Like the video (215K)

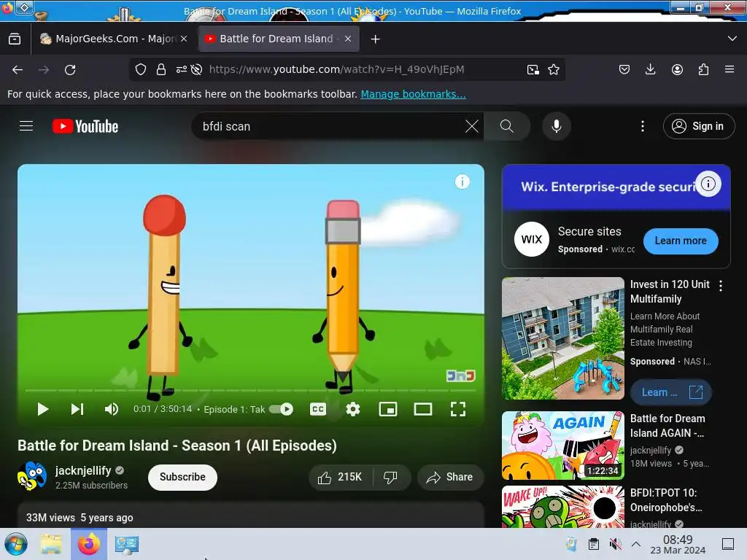[x=340, y=477]
